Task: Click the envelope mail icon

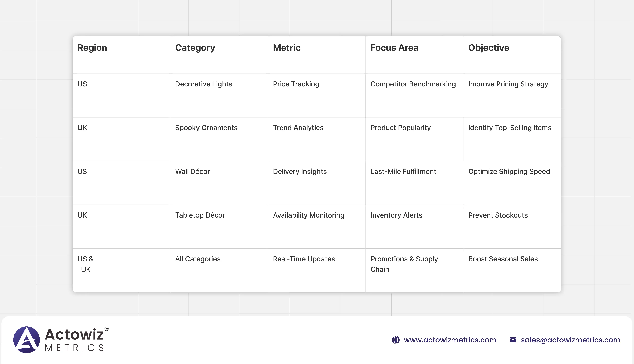Action: click(x=513, y=340)
